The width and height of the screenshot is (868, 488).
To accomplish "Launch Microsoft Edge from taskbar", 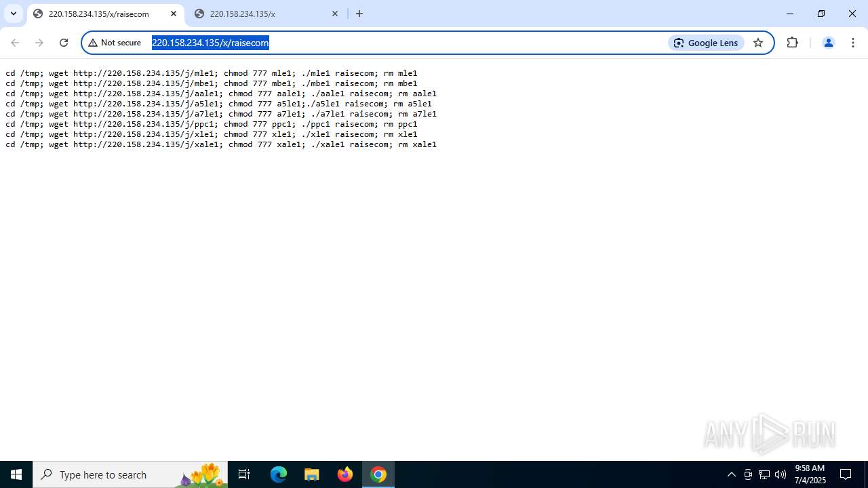I will point(279,474).
